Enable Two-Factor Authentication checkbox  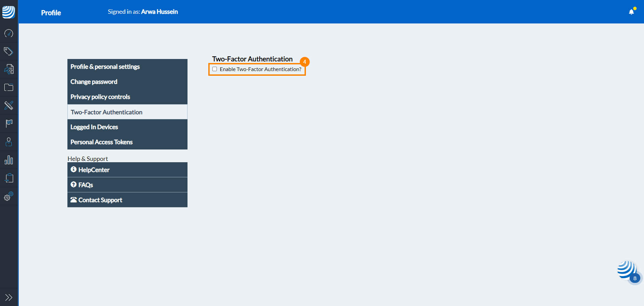[x=215, y=69]
